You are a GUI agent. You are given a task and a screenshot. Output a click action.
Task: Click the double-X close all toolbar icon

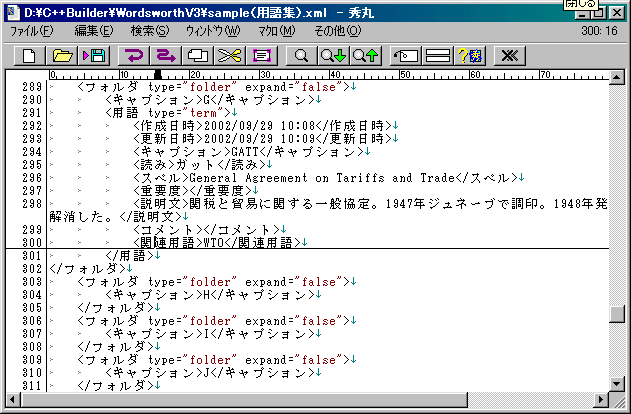[x=509, y=55]
